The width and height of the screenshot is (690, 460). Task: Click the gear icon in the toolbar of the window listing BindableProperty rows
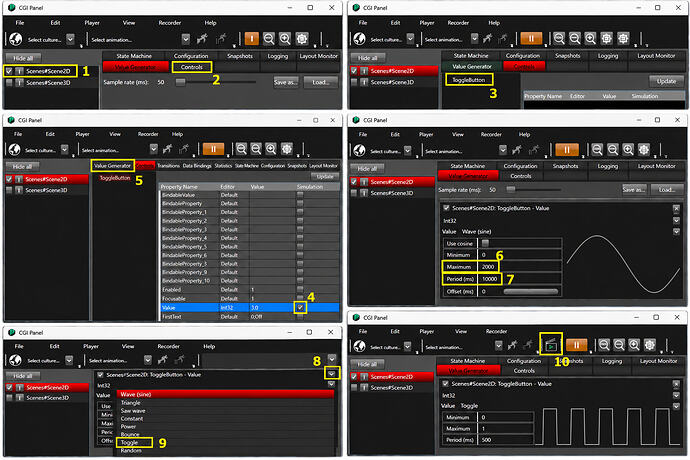coord(287,149)
